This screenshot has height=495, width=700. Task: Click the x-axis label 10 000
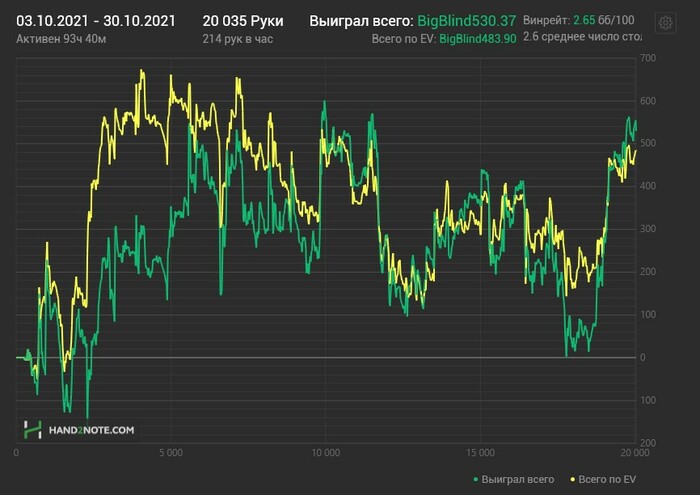(x=325, y=453)
